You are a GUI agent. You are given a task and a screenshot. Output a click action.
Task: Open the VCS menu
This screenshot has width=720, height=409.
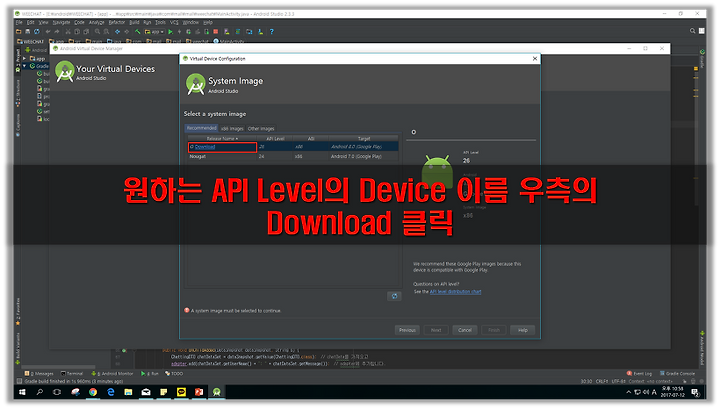174,22
